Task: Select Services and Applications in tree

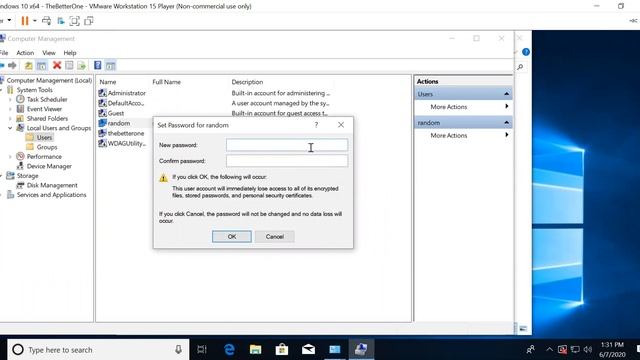Action: (51, 195)
